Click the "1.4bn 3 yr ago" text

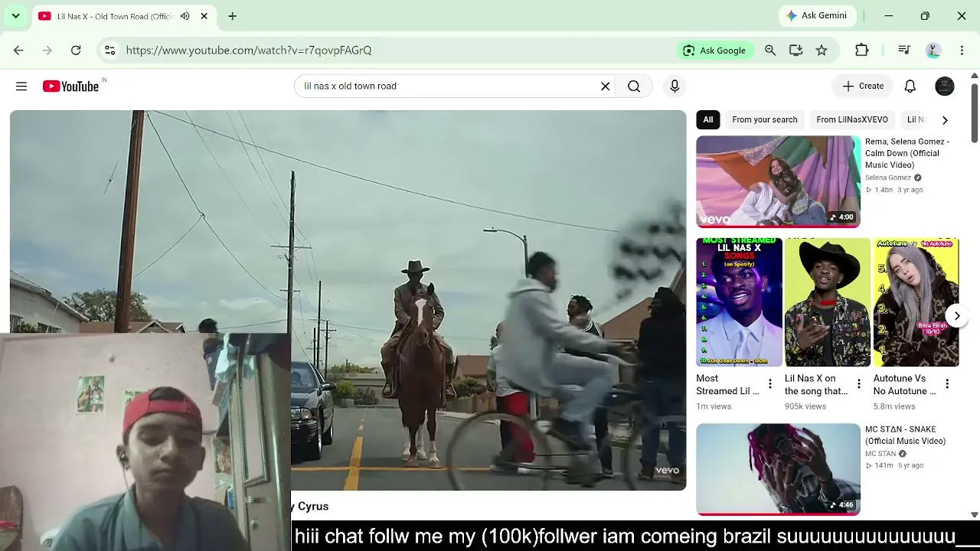[x=894, y=190]
